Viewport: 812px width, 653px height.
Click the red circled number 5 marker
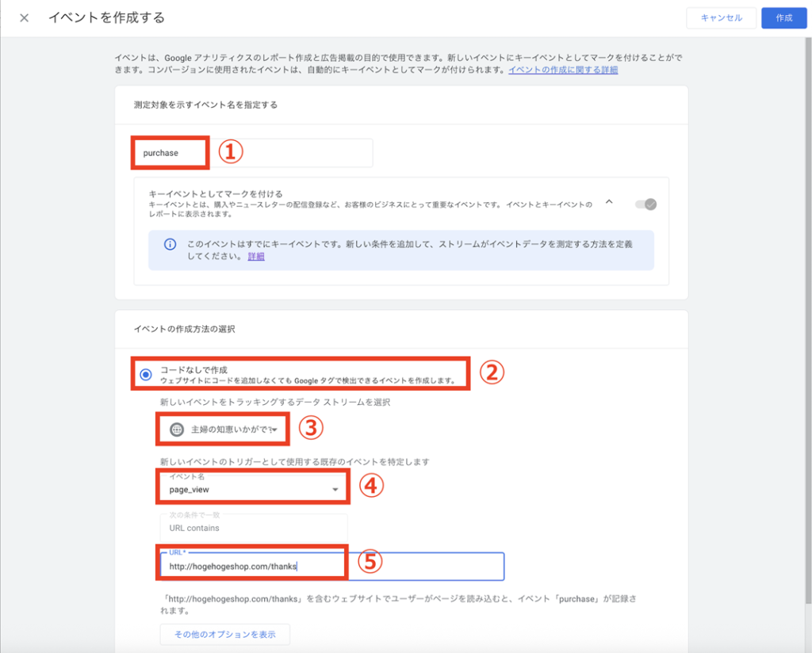370,562
